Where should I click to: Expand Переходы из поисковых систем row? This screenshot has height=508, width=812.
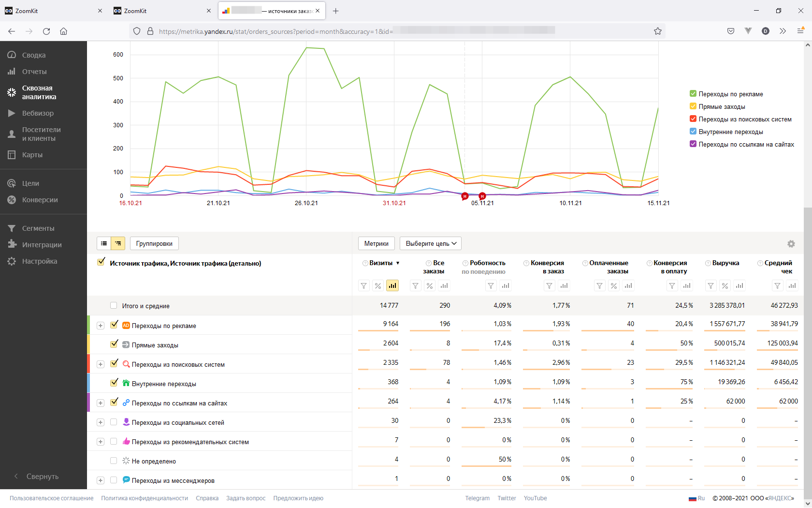pyautogui.click(x=101, y=364)
